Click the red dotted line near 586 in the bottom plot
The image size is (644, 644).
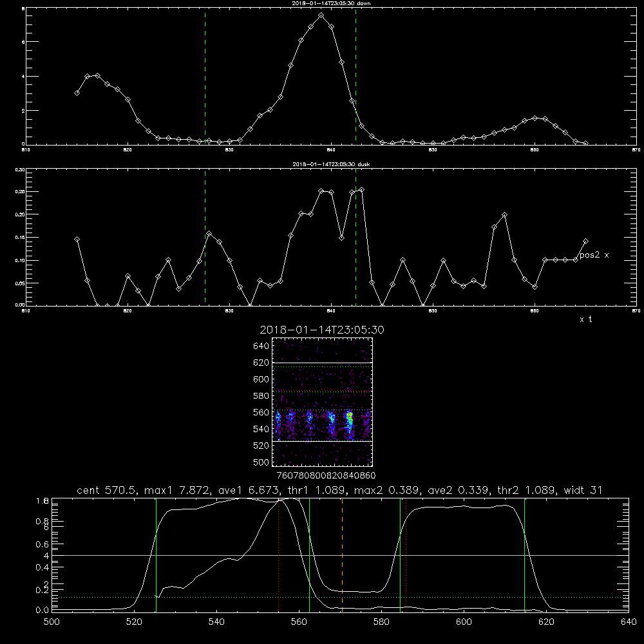(406, 555)
